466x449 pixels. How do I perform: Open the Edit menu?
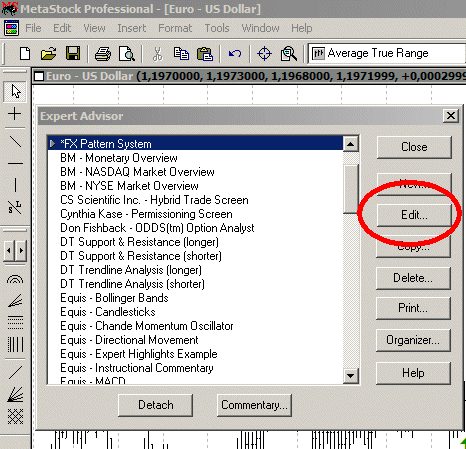62,28
